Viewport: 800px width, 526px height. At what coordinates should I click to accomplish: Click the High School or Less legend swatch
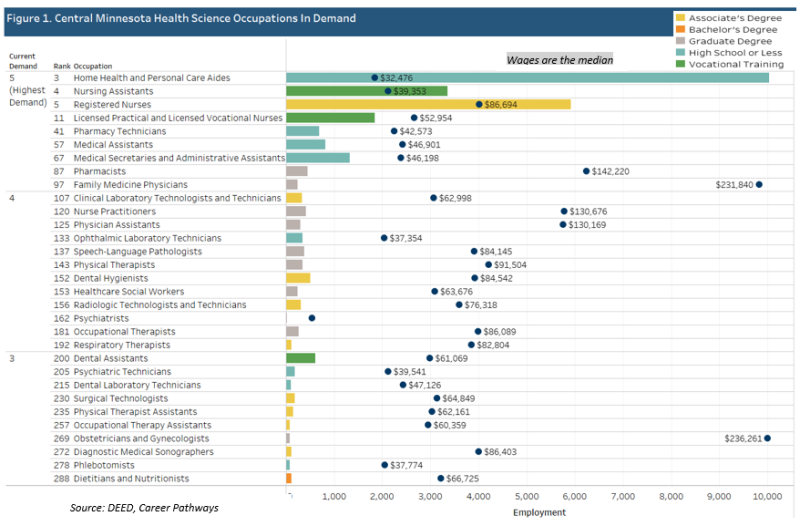680,53
